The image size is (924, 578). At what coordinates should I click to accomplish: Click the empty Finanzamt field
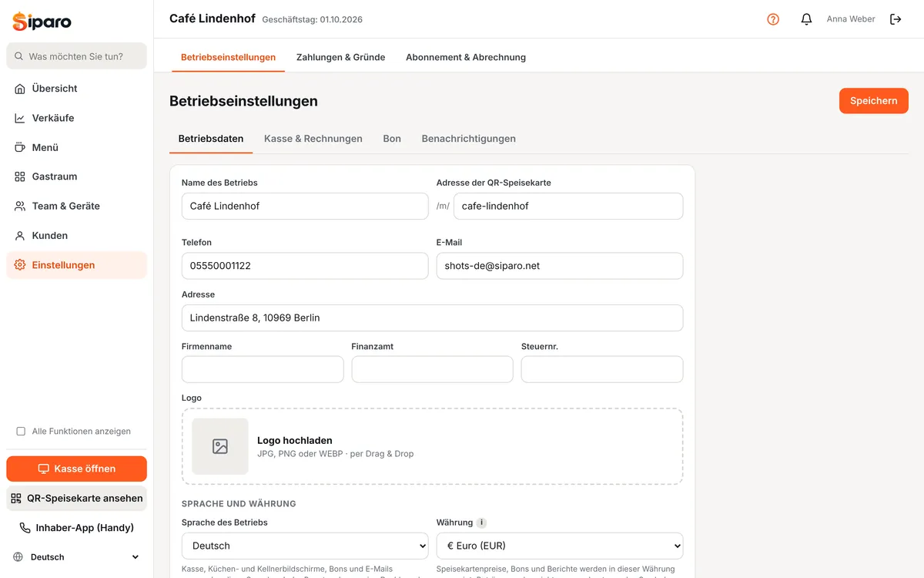click(432, 369)
